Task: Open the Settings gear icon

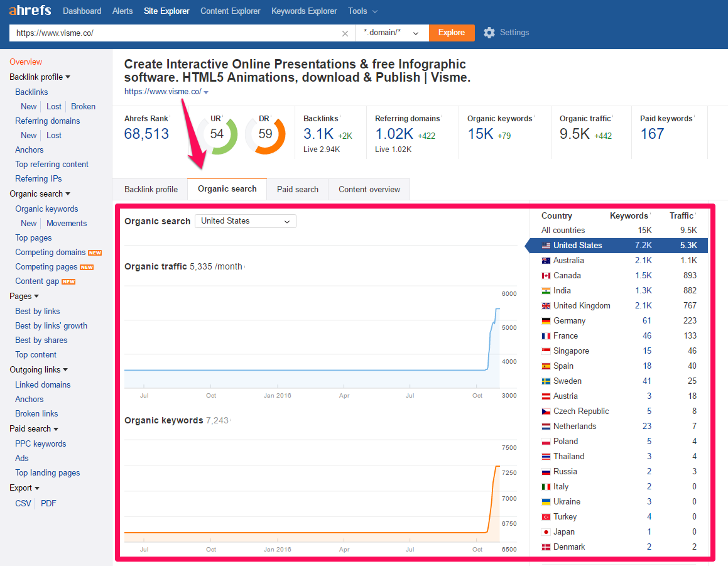Action: (489, 33)
